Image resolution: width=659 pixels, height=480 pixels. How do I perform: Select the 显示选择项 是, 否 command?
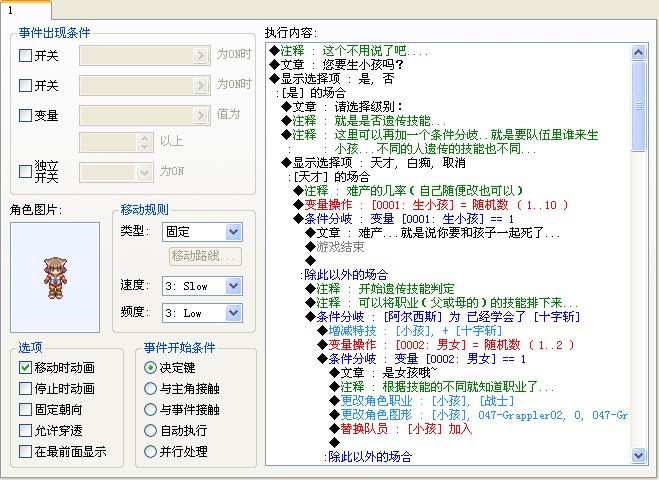pos(332,79)
